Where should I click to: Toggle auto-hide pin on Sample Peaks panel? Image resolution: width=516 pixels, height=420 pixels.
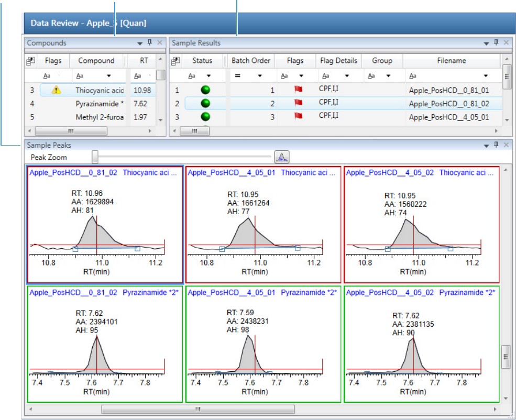click(496, 145)
